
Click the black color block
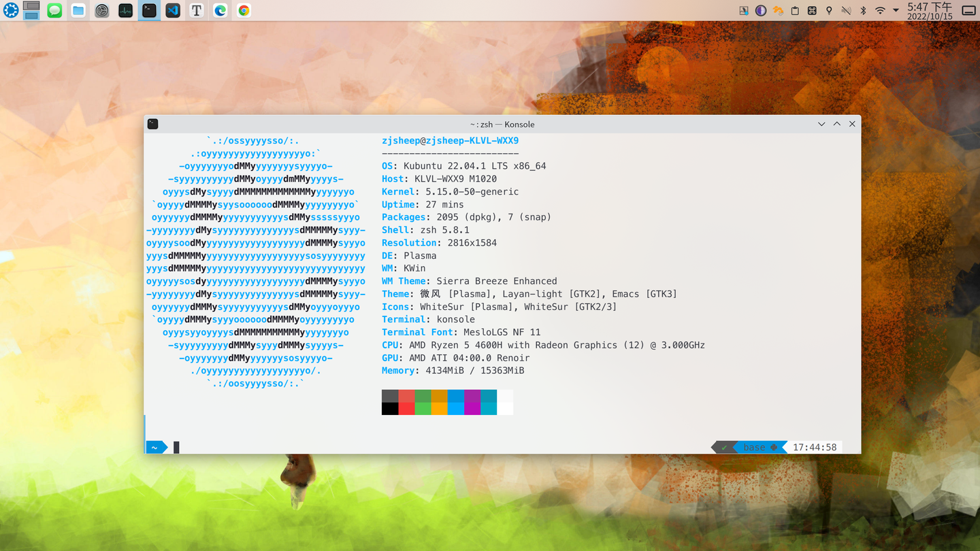click(390, 409)
